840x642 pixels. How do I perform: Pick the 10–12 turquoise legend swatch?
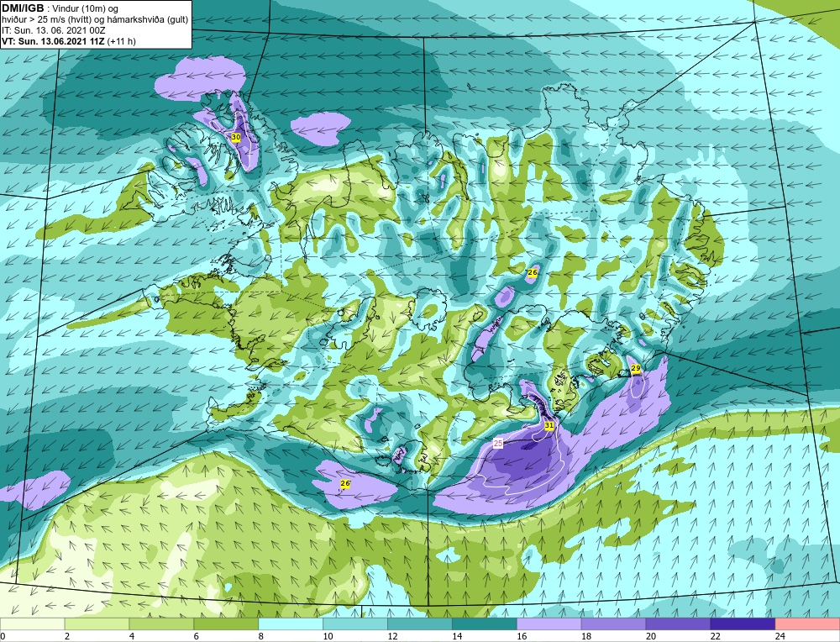pos(355,624)
